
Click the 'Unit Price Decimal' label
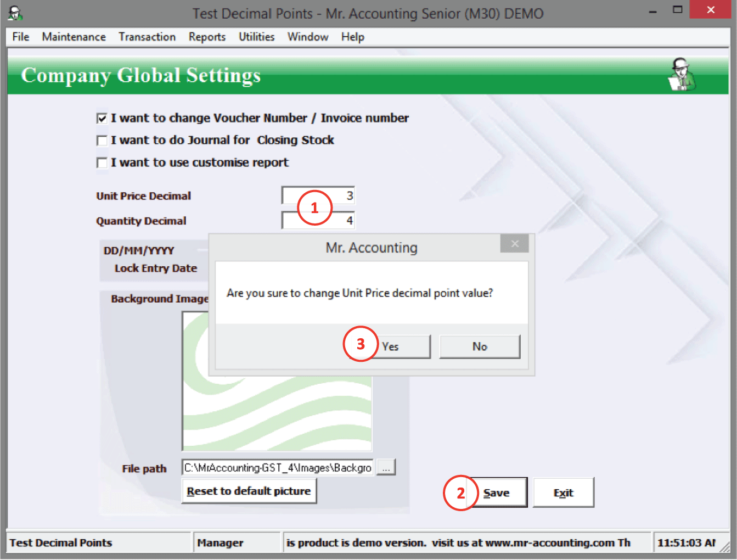pos(144,196)
